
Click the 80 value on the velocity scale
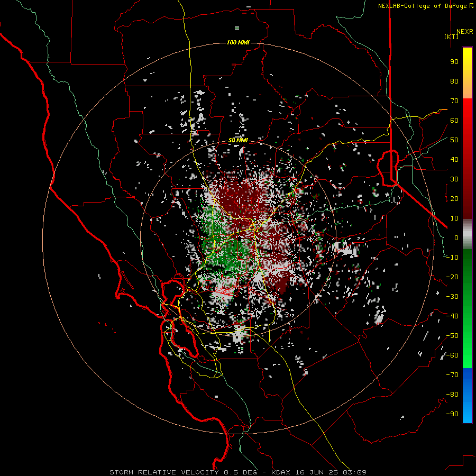tap(454, 81)
